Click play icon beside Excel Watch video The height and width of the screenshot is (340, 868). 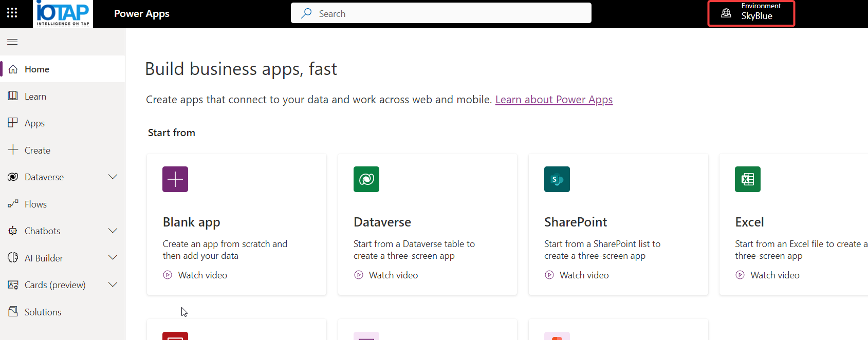pos(740,275)
